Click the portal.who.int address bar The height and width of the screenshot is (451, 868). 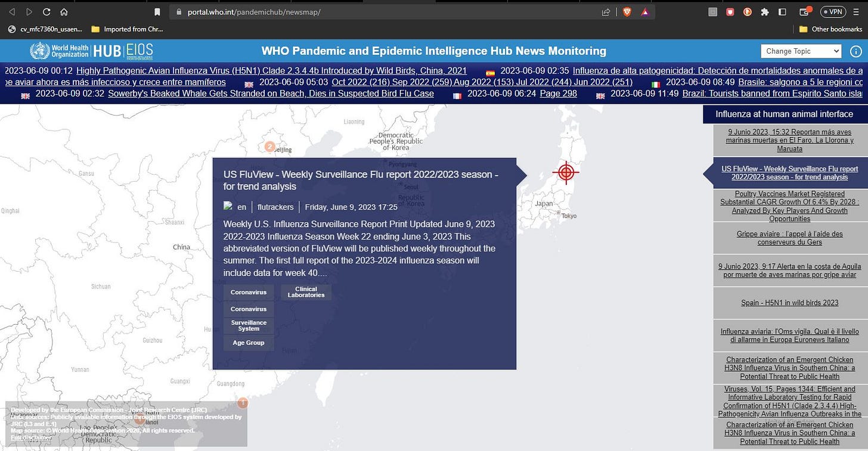[x=382, y=12]
